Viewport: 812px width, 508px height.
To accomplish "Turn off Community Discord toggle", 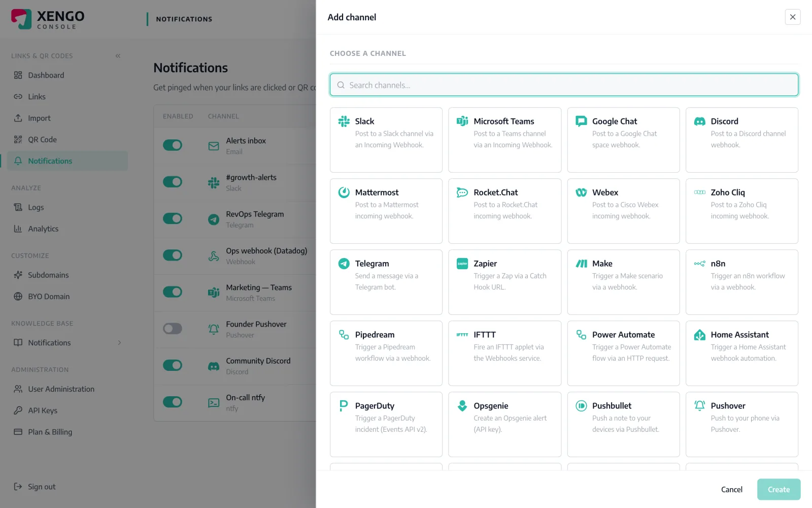I will point(173,365).
